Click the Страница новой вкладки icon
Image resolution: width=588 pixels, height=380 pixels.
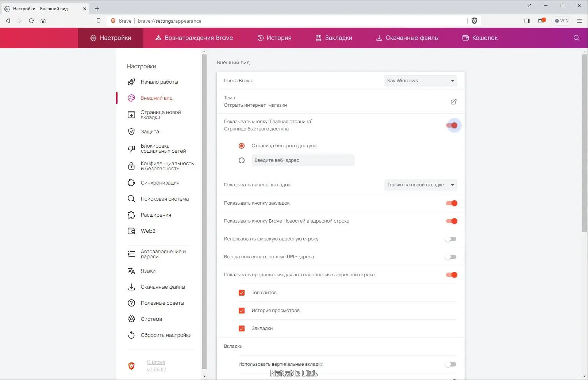[x=131, y=115]
